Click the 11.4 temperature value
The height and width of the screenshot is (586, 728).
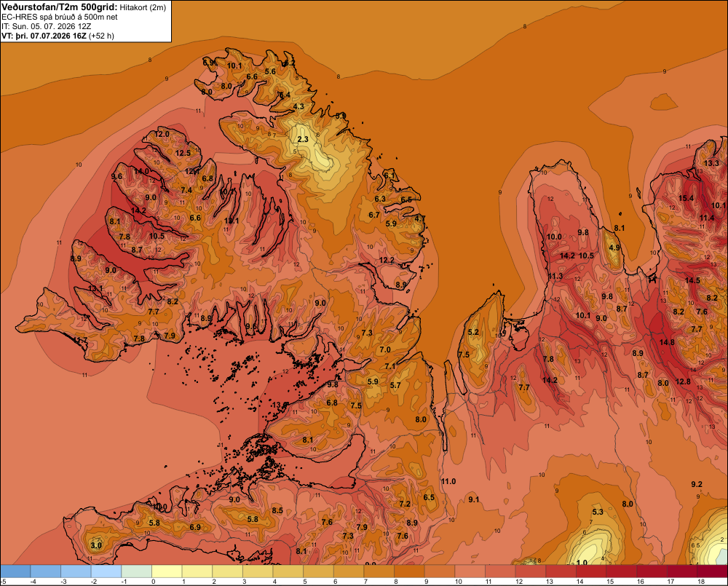click(x=707, y=218)
